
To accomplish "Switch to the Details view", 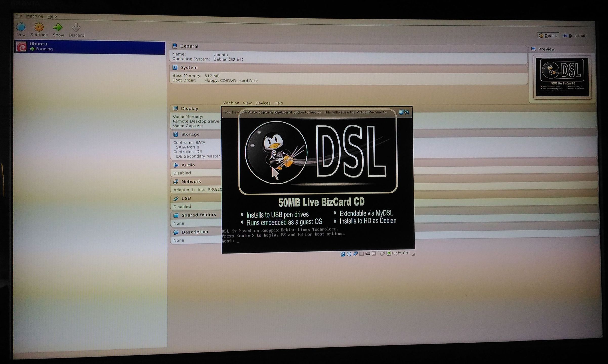I will click(548, 36).
